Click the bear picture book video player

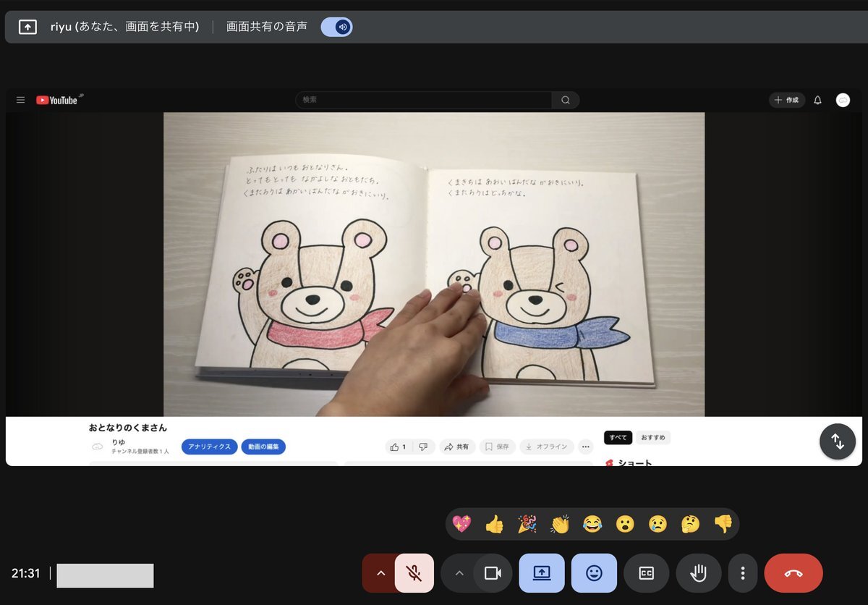point(434,264)
